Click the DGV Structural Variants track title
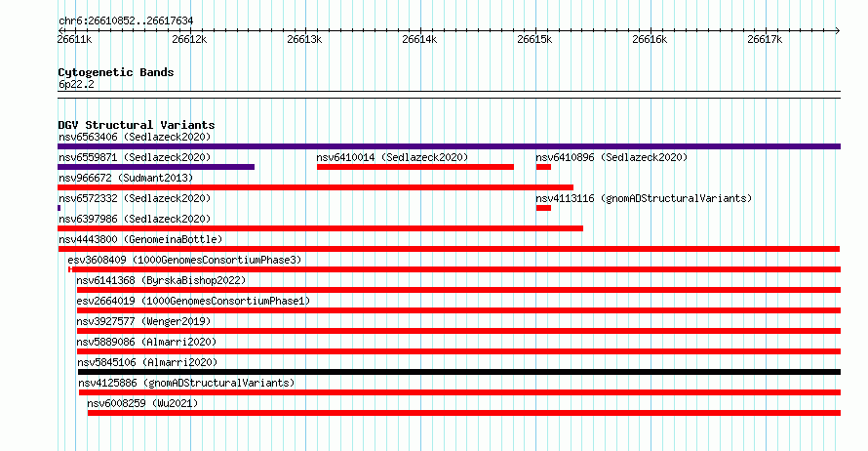 click(137, 125)
